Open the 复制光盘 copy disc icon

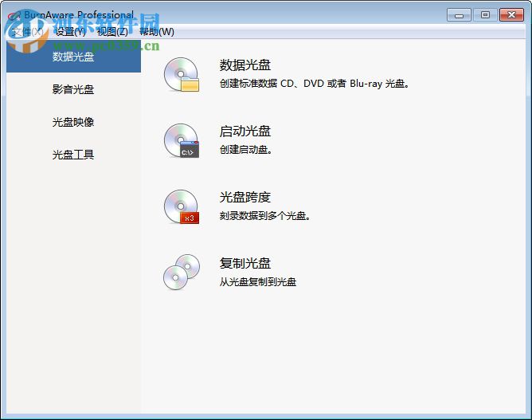182,273
